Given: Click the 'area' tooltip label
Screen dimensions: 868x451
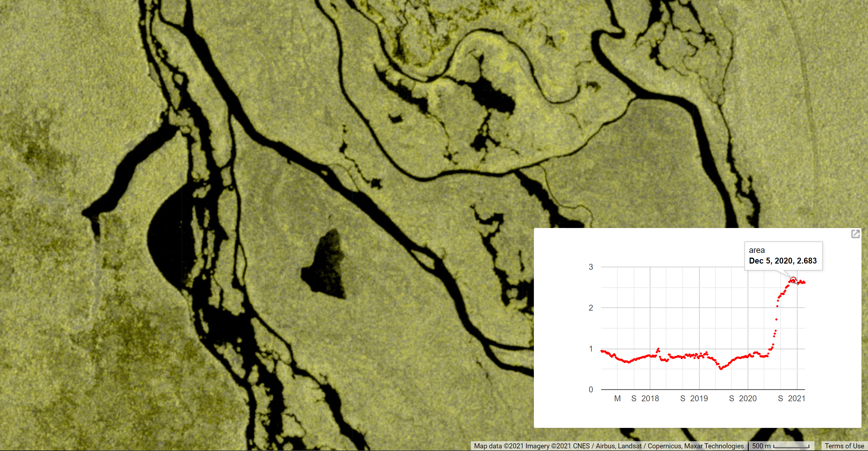Looking at the screenshot, I should click(x=756, y=250).
